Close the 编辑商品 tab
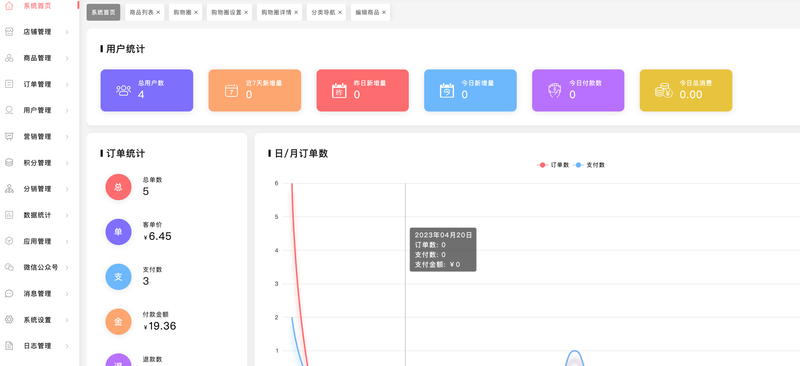This screenshot has height=366, width=800. tap(384, 12)
